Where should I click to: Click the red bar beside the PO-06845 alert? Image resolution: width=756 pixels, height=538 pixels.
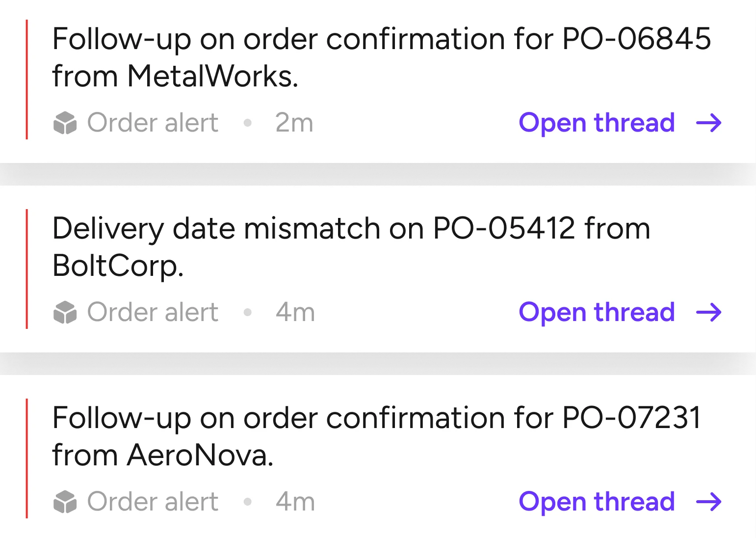click(x=26, y=80)
